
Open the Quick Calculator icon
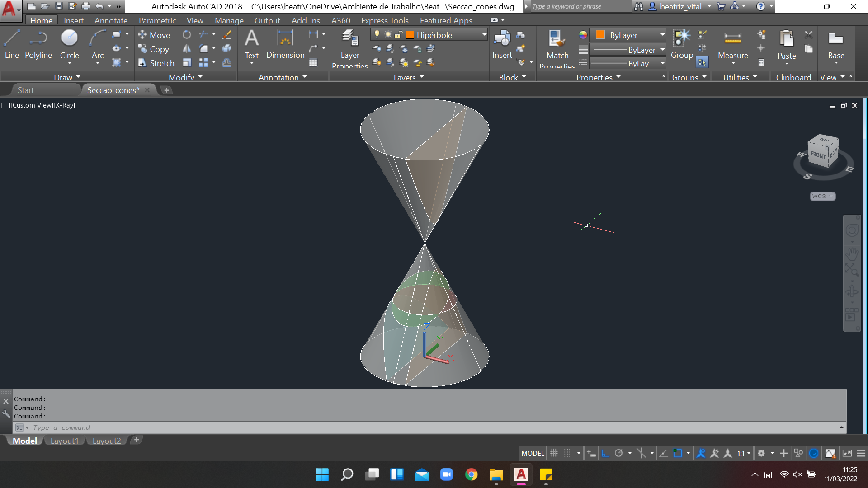point(761,62)
